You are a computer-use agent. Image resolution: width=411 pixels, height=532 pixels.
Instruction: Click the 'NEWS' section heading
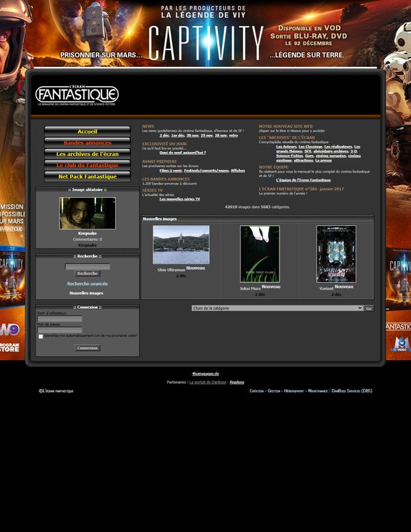pos(148,126)
